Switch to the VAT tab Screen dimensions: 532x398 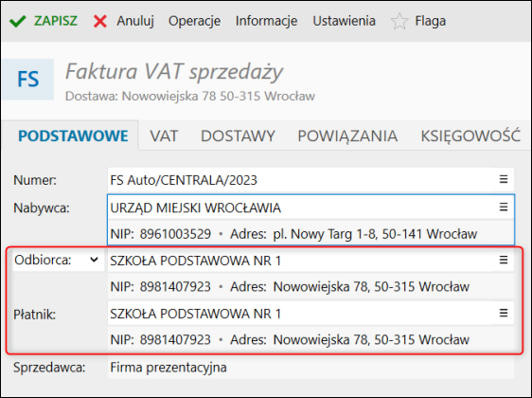point(164,136)
